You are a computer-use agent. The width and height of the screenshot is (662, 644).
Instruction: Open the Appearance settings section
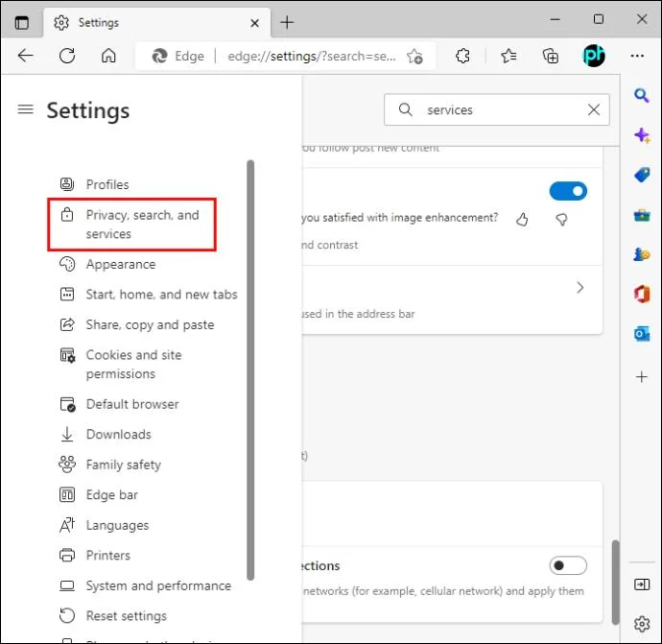[x=120, y=264]
